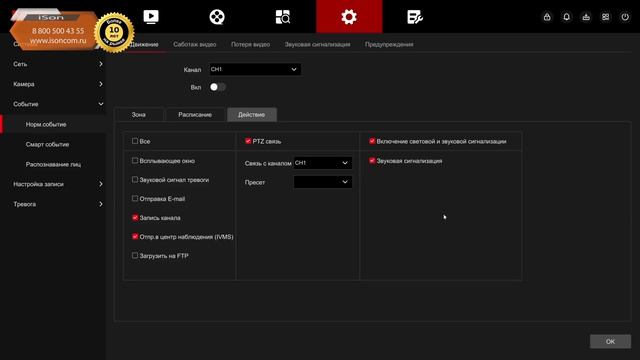
Task: Uncheck Включение световой и звуковой сигнализации
Action: tap(372, 141)
